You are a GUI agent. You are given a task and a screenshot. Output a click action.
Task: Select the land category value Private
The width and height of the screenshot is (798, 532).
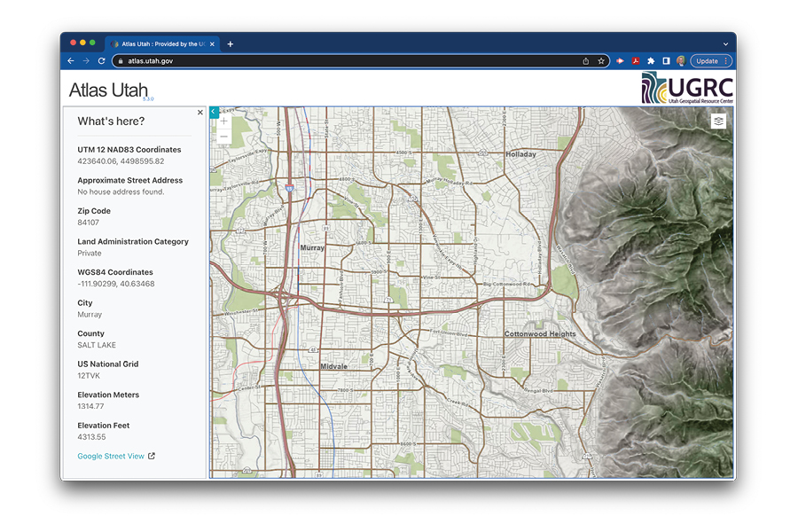[x=90, y=253]
